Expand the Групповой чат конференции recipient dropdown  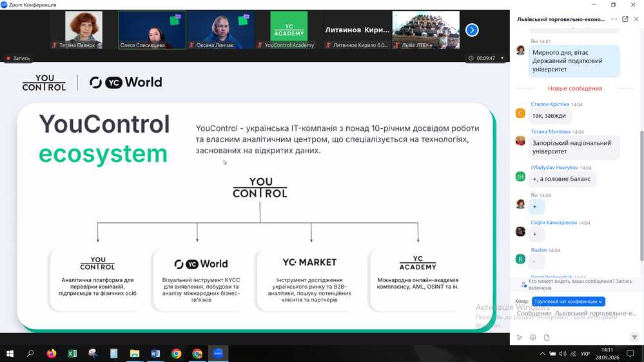click(569, 301)
